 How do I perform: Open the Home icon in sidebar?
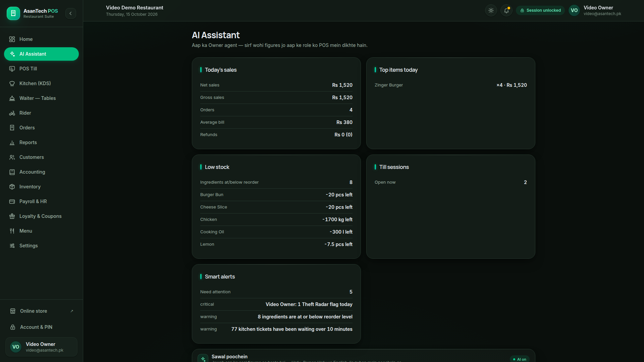pyautogui.click(x=12, y=39)
